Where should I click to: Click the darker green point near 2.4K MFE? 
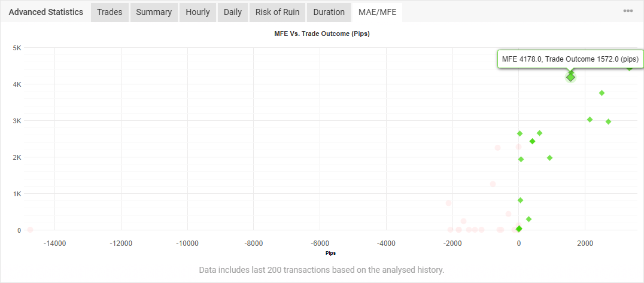point(532,141)
